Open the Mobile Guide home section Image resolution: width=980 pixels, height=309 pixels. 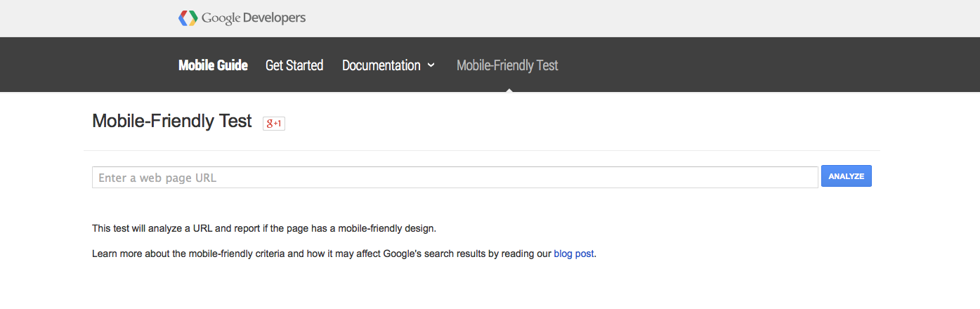click(x=213, y=65)
